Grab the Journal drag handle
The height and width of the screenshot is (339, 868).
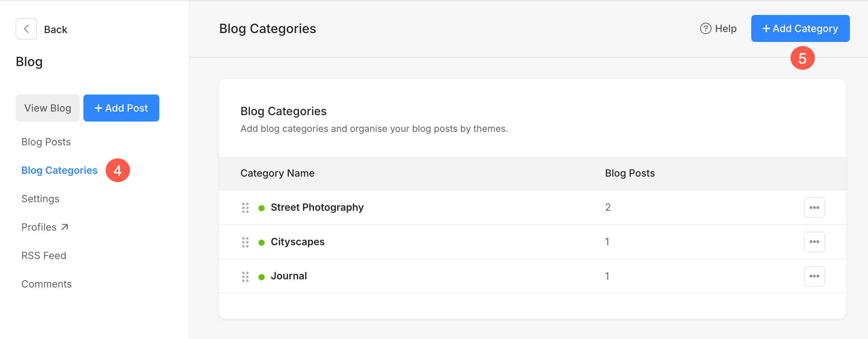tap(245, 276)
